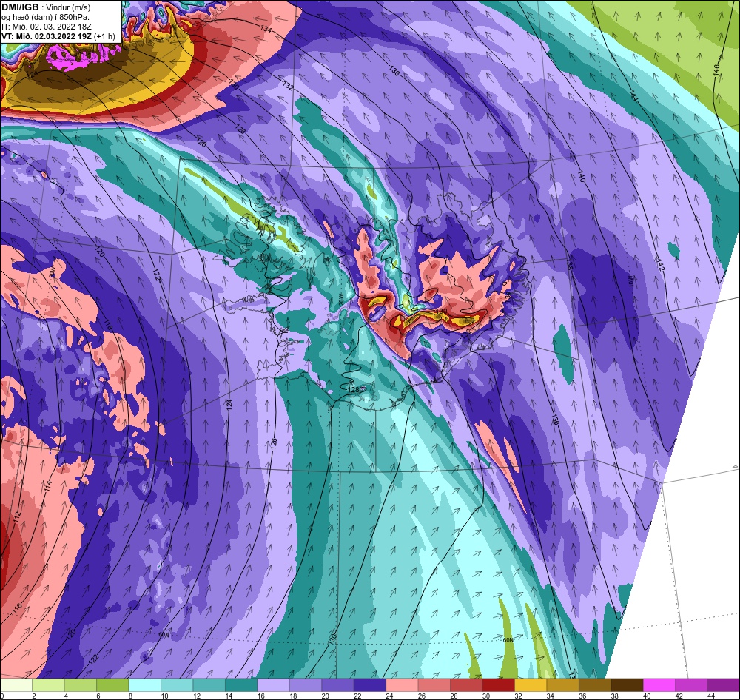
Task: Select the 142 contour label
Action: point(660,266)
